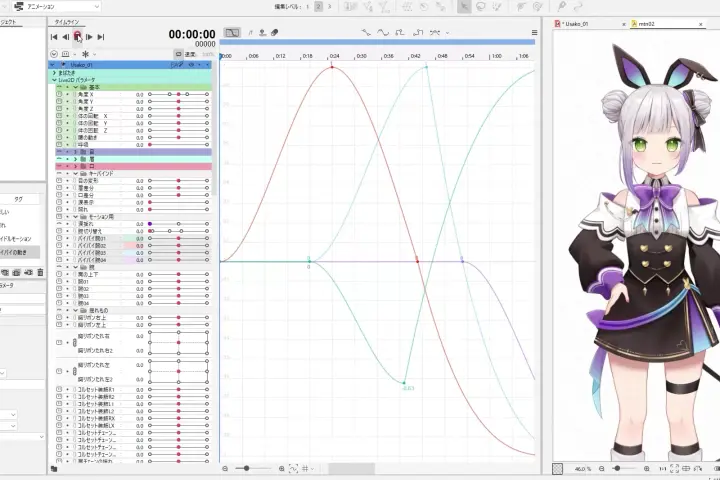720x480 pixels.
Task: Click the 腕切り替え parameter slider
Action: click(x=178, y=231)
